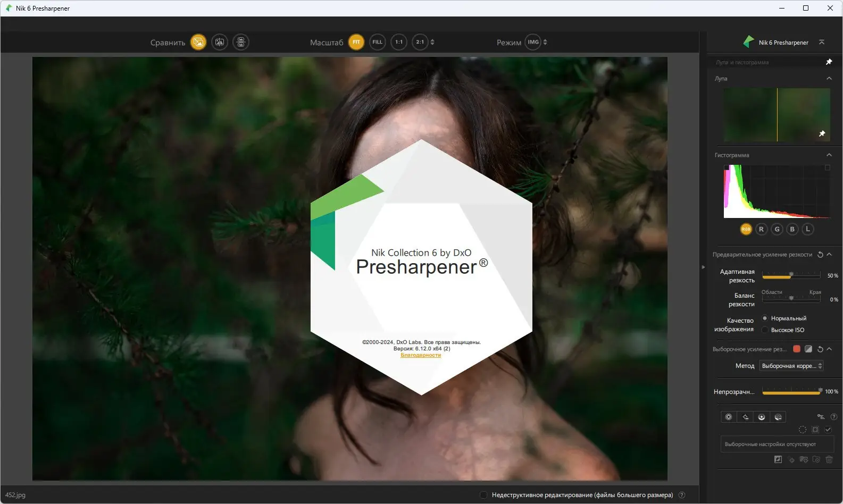Click the group folder icon
The height and width of the screenshot is (504, 843).
[804, 459]
